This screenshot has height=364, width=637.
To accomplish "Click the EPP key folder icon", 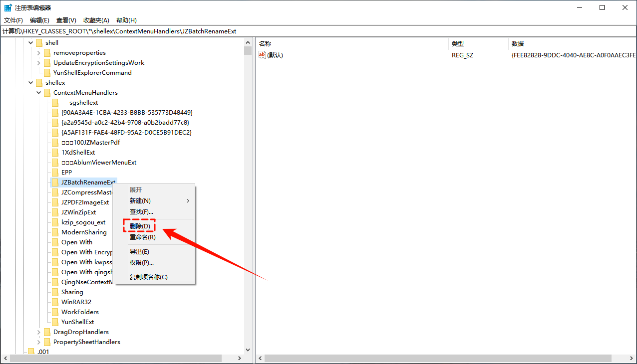I will tap(55, 172).
